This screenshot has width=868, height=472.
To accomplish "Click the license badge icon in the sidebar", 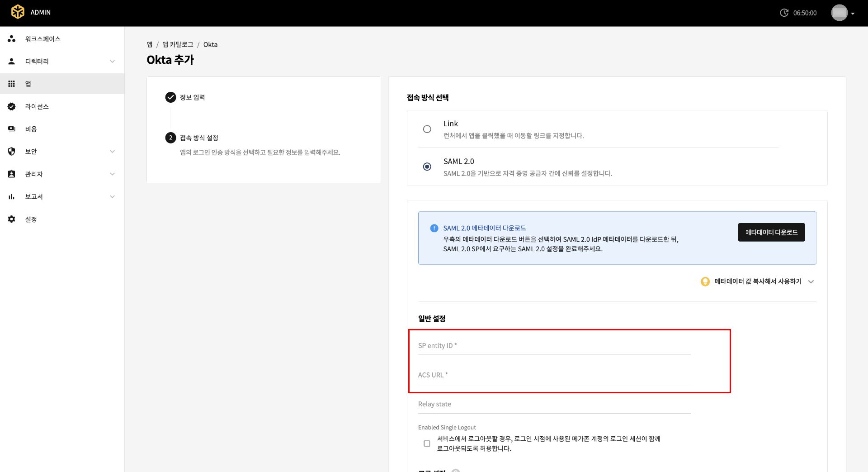I will [12, 106].
